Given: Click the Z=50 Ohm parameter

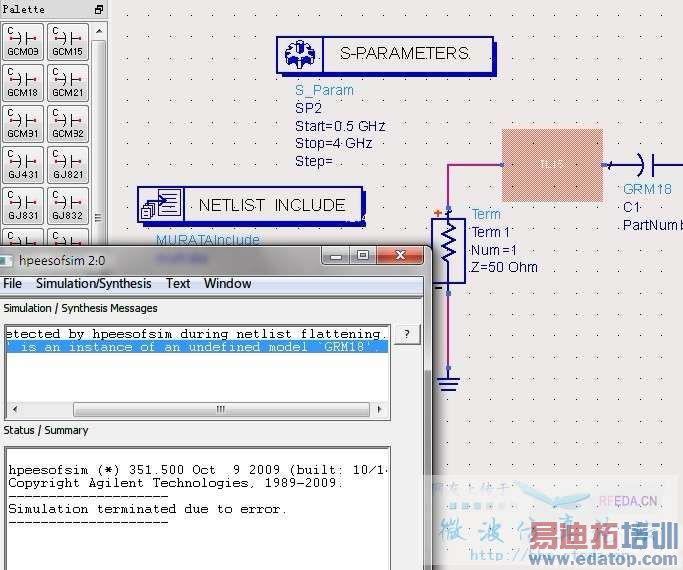Looking at the screenshot, I should [x=504, y=267].
